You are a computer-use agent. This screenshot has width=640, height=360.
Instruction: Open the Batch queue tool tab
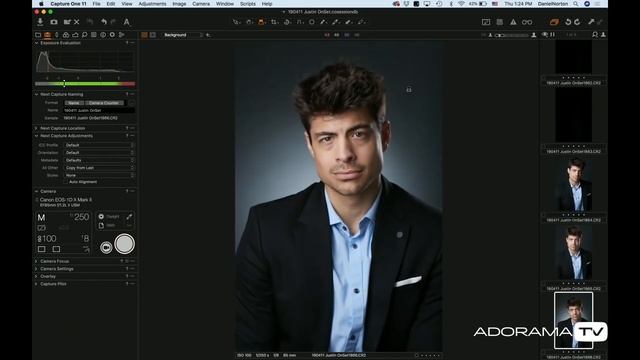[122, 35]
